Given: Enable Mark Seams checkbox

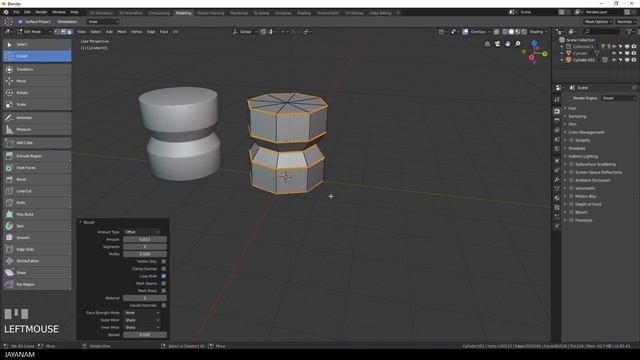Looking at the screenshot, I should point(164,283).
